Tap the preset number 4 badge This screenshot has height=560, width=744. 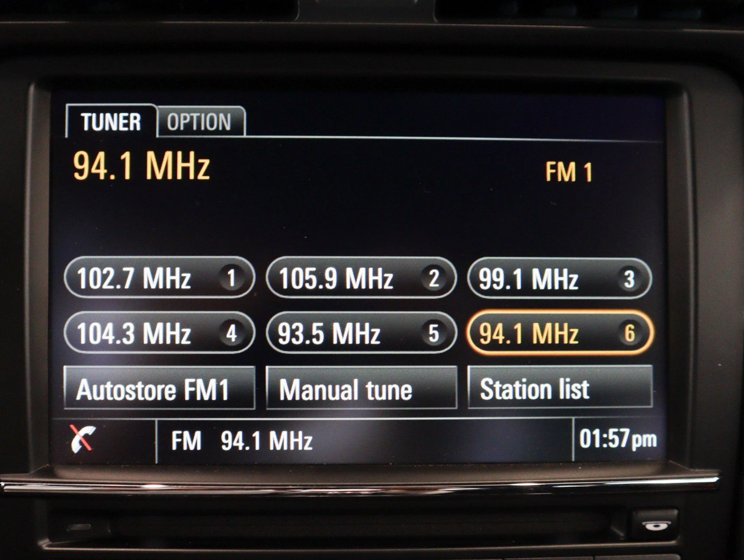point(231,333)
